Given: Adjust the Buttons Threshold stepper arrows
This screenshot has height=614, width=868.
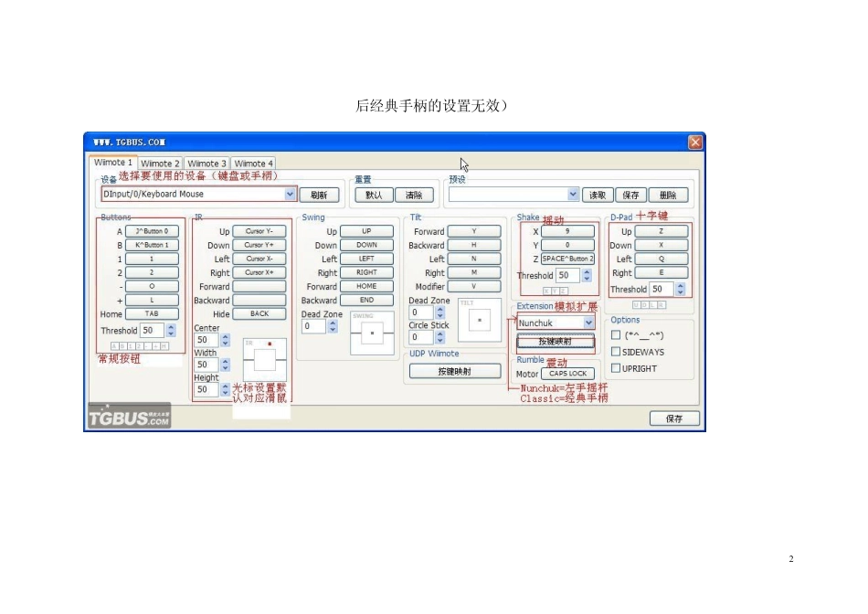Looking at the screenshot, I should (x=171, y=330).
